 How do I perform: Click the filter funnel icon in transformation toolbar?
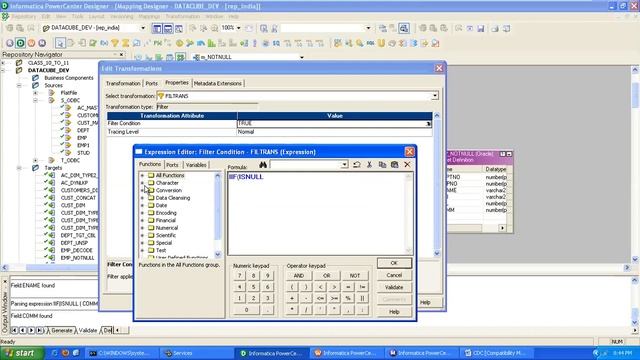pyautogui.click(x=115, y=43)
